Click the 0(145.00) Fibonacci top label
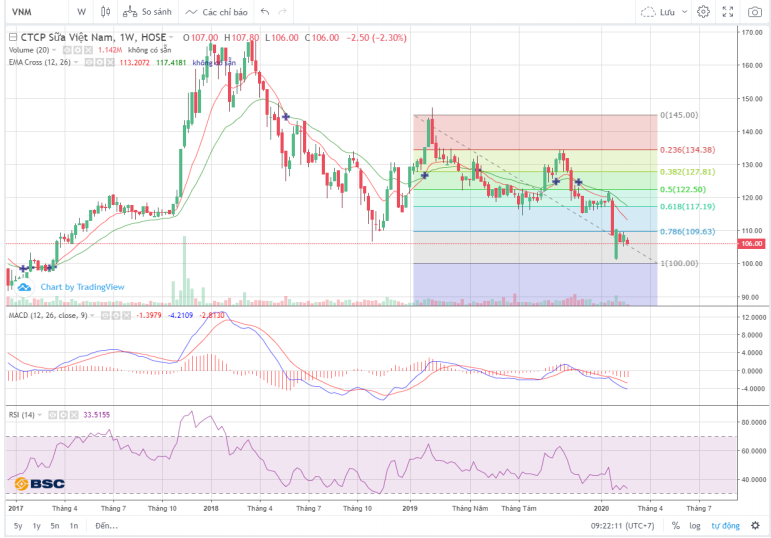 point(679,115)
